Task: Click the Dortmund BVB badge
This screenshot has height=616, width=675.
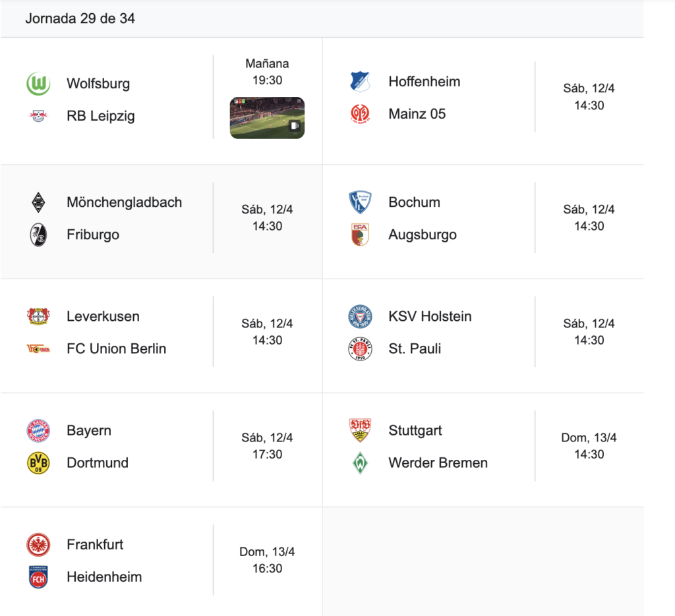Action: coord(38,463)
